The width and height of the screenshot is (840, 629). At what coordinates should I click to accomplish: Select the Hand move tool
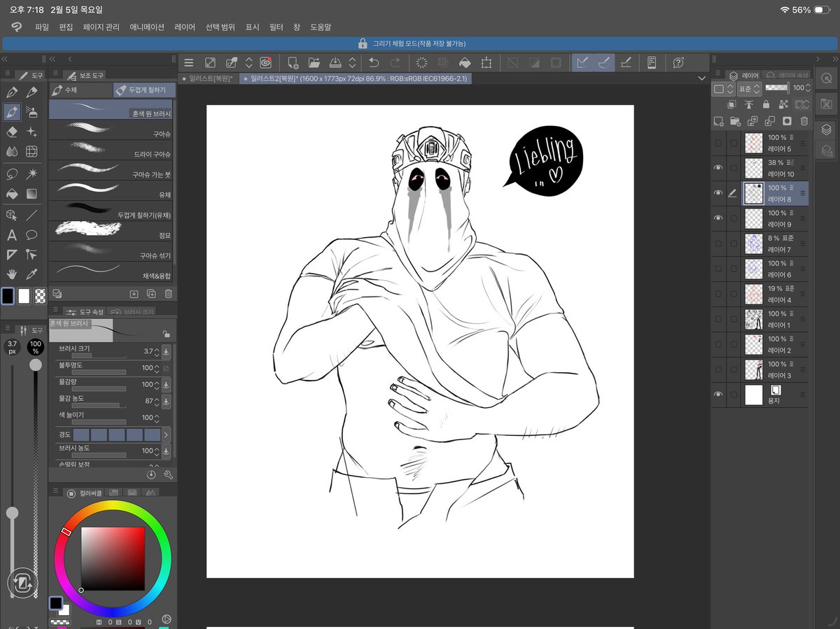pyautogui.click(x=12, y=274)
